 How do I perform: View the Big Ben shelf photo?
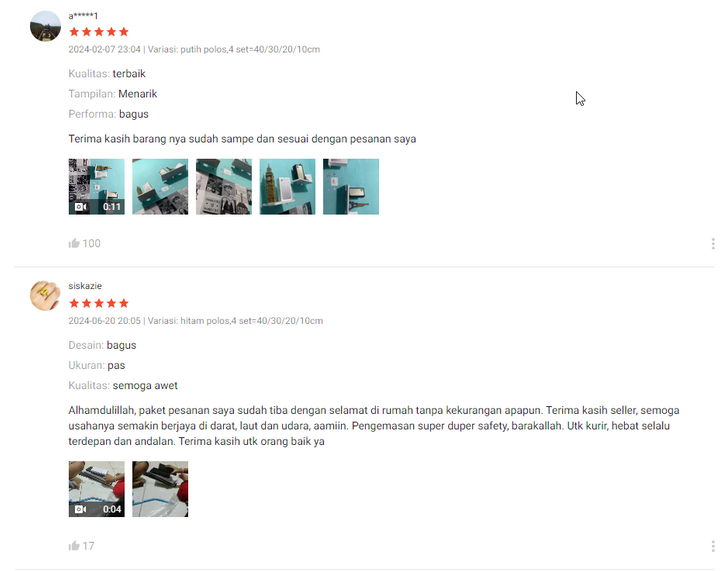(x=287, y=187)
